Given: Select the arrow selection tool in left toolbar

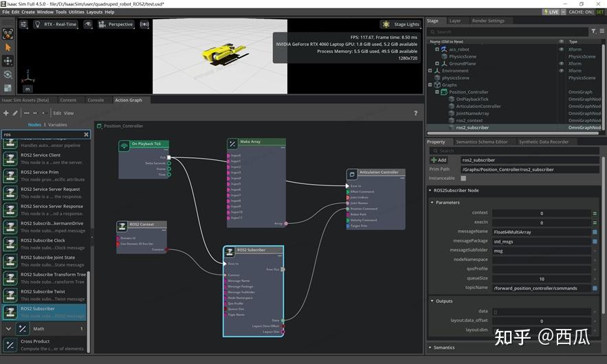Looking at the screenshot, I should [x=8, y=47].
